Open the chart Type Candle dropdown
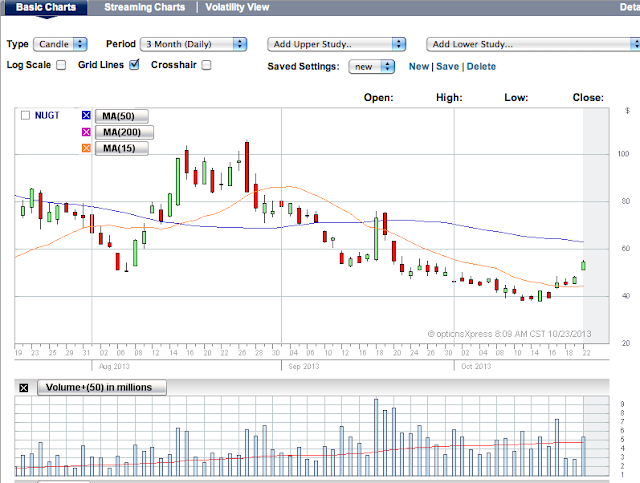The width and height of the screenshot is (640, 483). pos(60,44)
